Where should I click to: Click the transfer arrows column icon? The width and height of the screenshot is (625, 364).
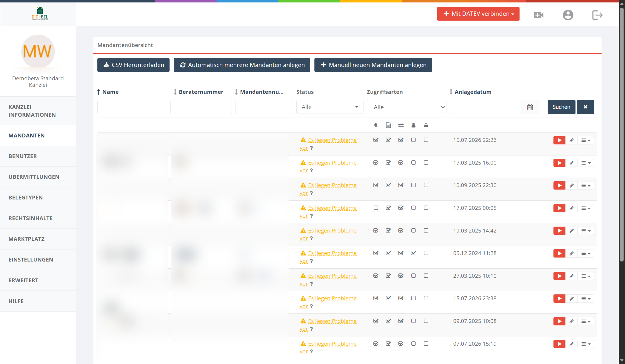pyautogui.click(x=401, y=125)
